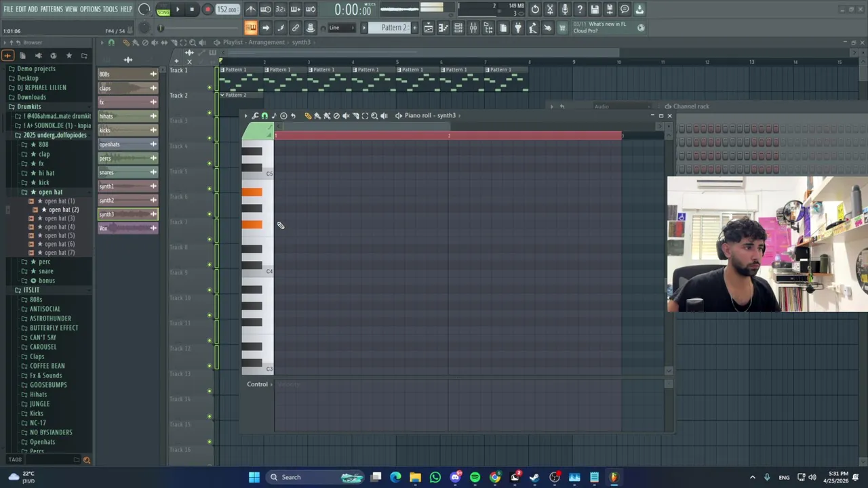
Task: Click the save project icon in the top toolbar
Action: [x=595, y=9]
